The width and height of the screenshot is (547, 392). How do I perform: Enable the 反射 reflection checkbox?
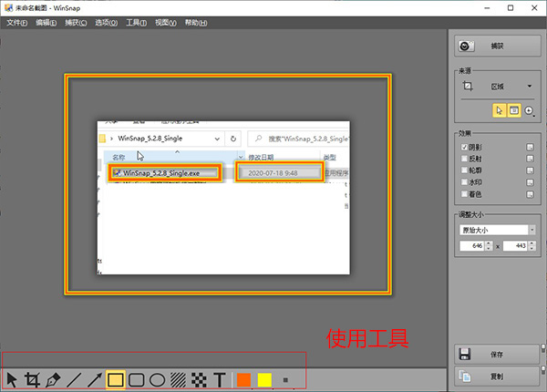[464, 159]
